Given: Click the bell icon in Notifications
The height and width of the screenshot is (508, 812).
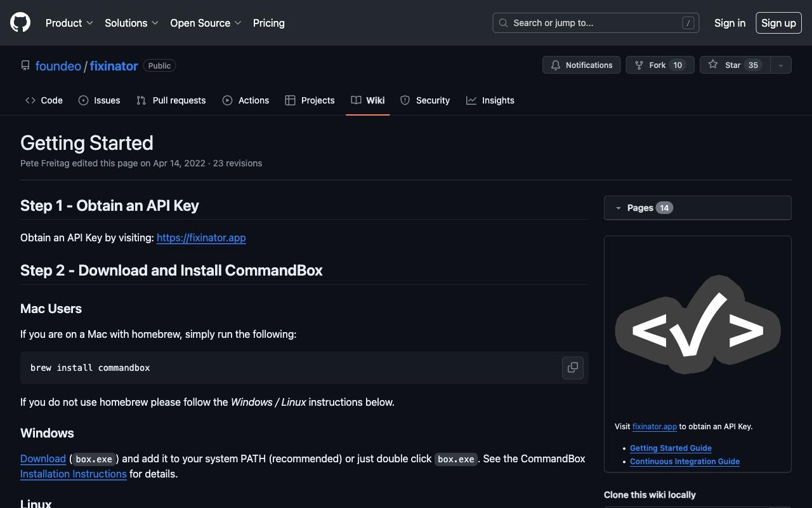Looking at the screenshot, I should coord(556,65).
